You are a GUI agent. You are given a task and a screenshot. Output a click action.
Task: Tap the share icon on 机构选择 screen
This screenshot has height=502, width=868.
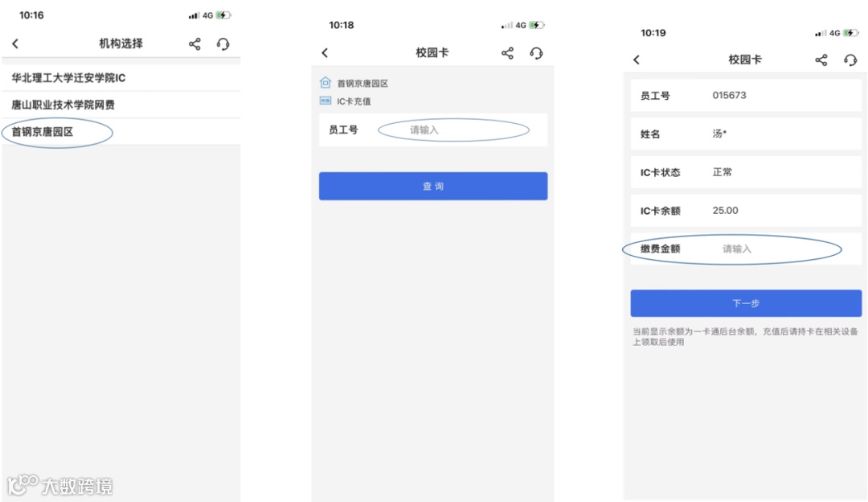[194, 43]
